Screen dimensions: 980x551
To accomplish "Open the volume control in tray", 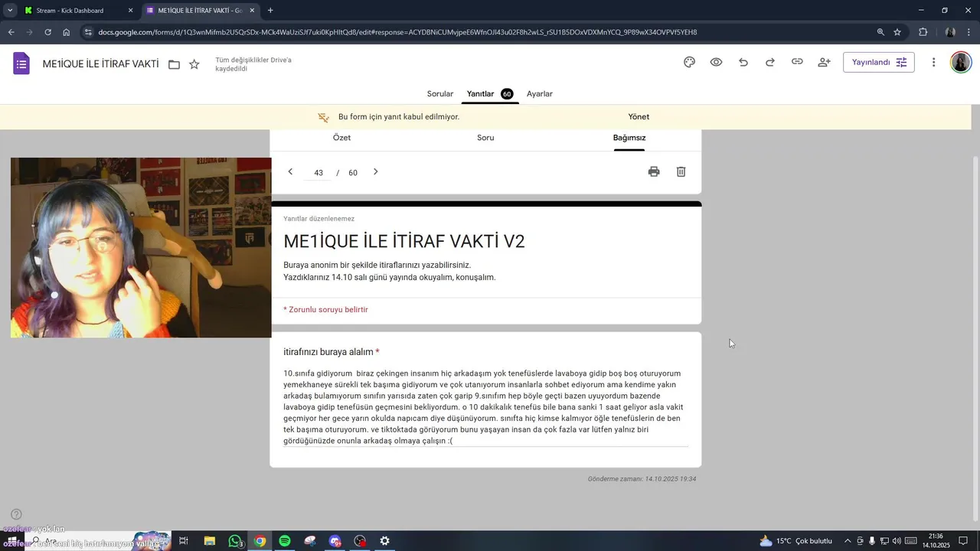I will pyautogui.click(x=897, y=541).
